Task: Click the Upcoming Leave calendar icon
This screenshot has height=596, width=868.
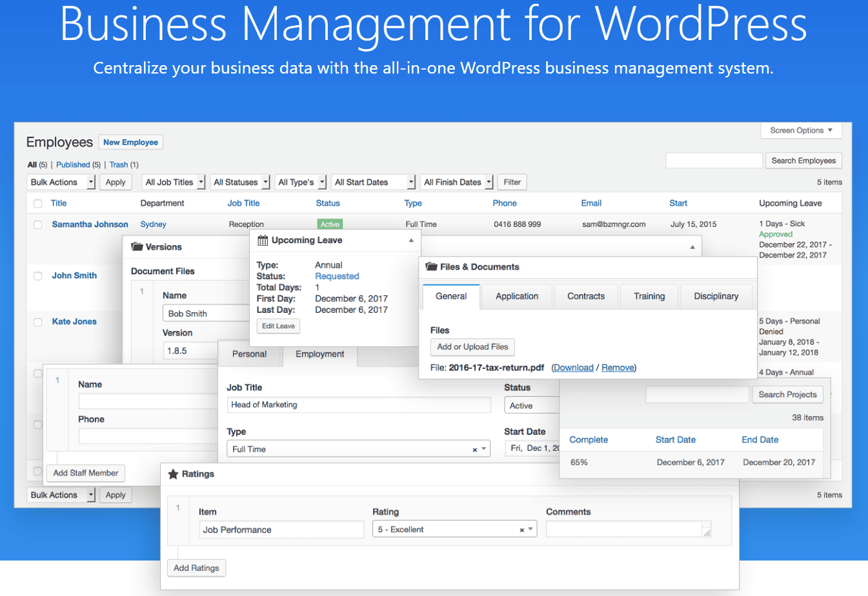Action: coord(263,240)
